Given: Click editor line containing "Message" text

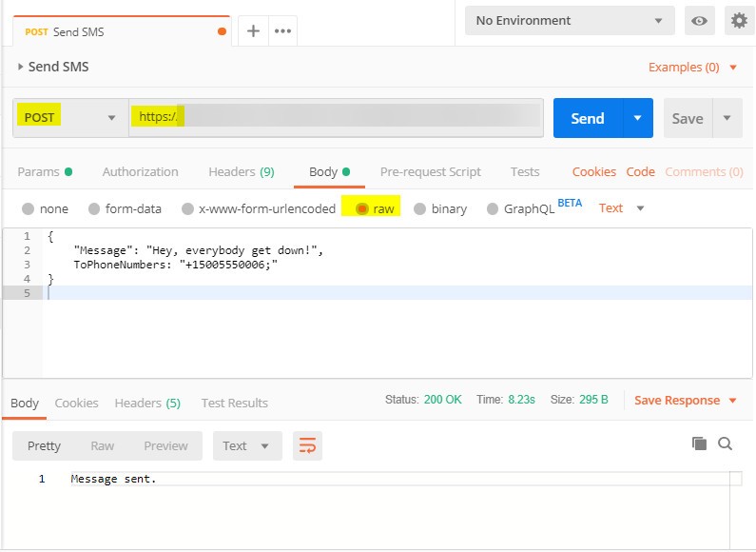Looking at the screenshot, I should (x=198, y=250).
